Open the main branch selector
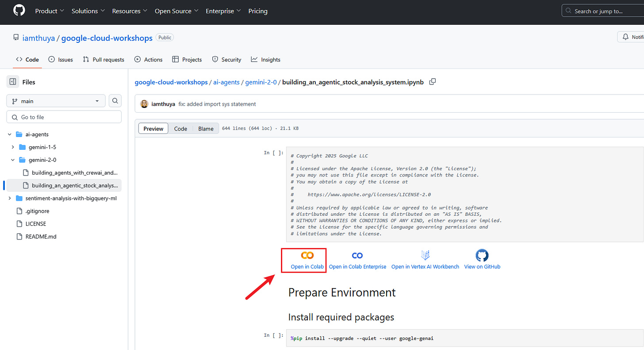The image size is (644, 350). tap(56, 101)
